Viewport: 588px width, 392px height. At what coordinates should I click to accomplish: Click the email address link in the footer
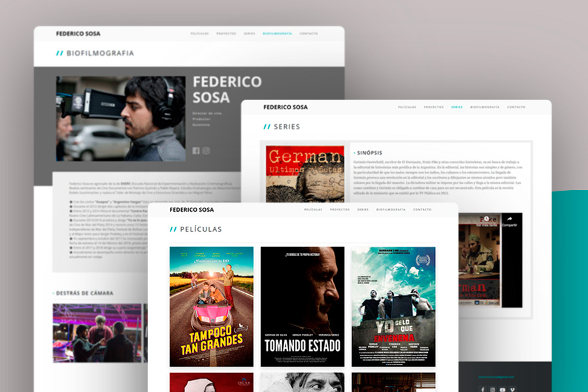point(496,377)
